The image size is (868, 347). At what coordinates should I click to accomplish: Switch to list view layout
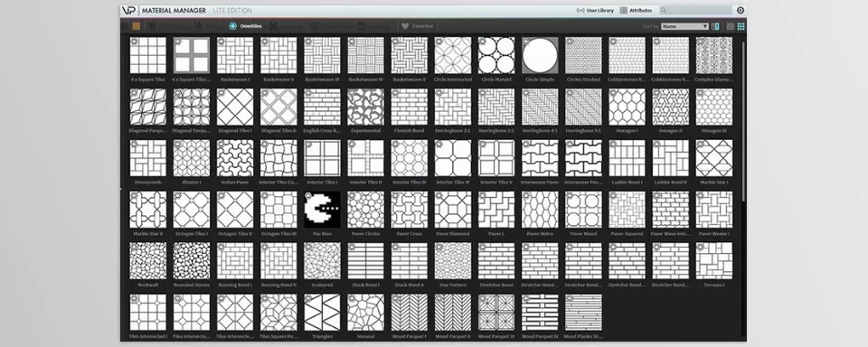click(731, 26)
